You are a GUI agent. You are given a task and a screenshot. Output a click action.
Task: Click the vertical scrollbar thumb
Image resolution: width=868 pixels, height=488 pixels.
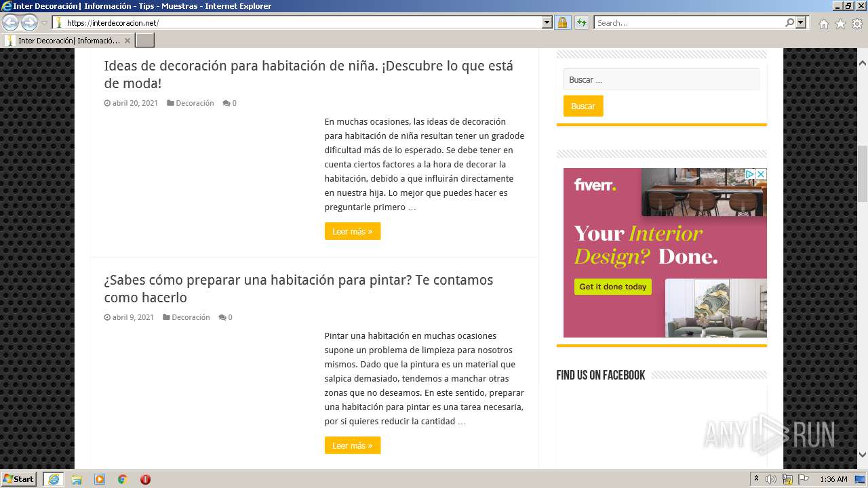(863, 174)
